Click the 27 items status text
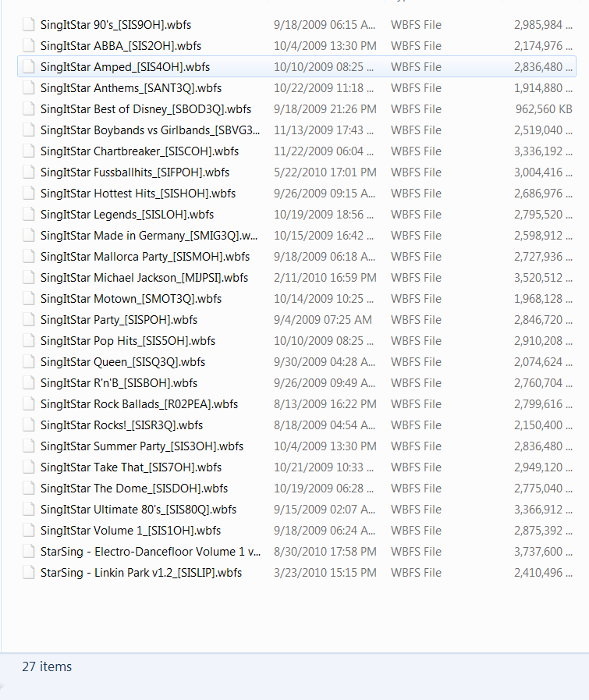 [x=47, y=666]
